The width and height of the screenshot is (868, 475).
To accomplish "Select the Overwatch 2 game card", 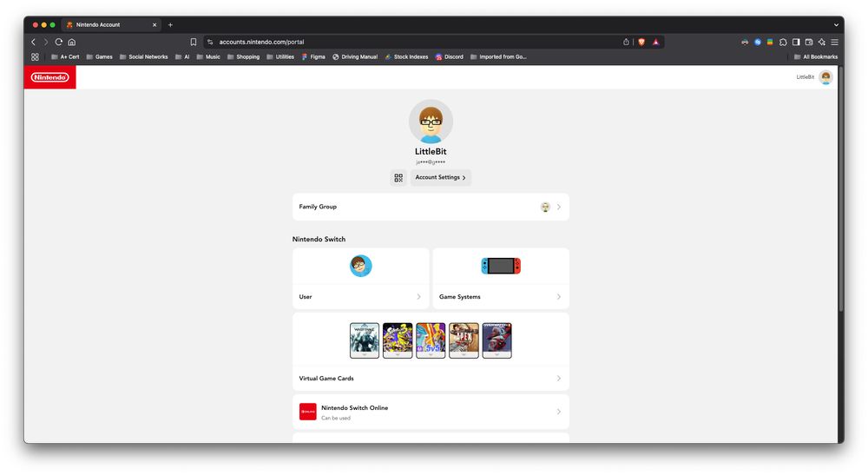I will click(x=497, y=340).
